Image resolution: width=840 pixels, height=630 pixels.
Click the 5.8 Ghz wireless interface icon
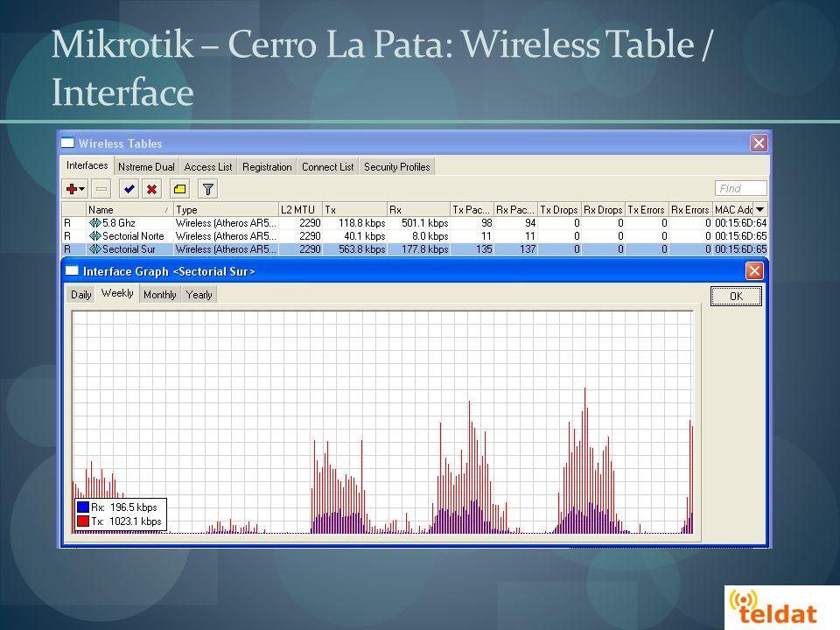pyautogui.click(x=94, y=223)
